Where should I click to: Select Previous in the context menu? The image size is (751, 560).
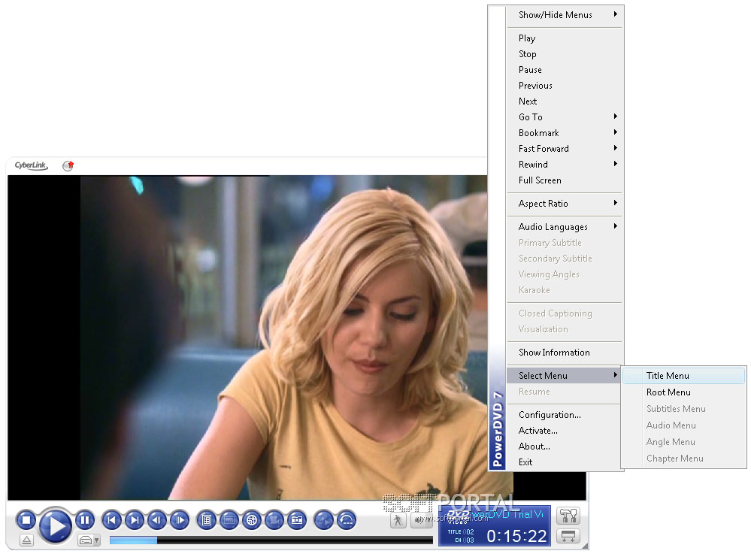(x=565, y=86)
